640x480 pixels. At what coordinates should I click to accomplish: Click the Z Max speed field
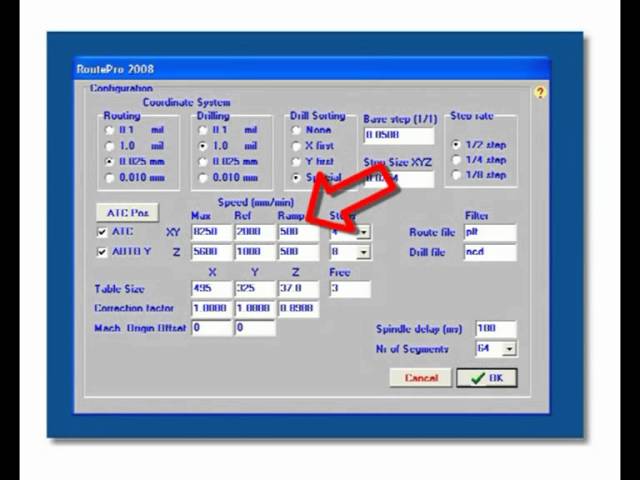point(211,252)
